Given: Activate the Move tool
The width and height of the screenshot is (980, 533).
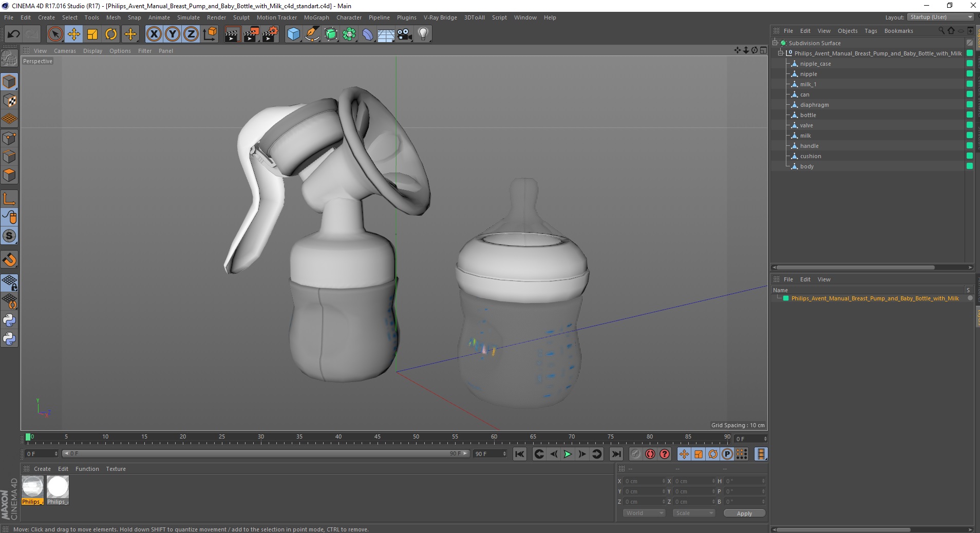Looking at the screenshot, I should tap(73, 34).
